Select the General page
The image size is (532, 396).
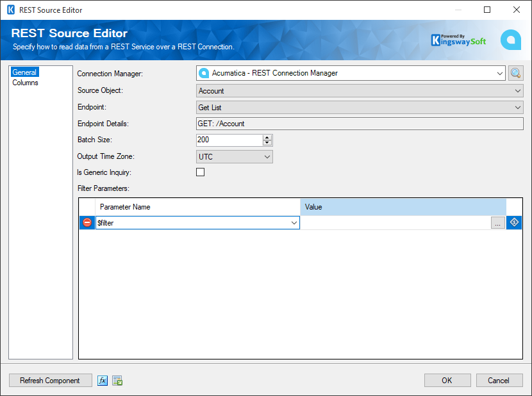(24, 72)
